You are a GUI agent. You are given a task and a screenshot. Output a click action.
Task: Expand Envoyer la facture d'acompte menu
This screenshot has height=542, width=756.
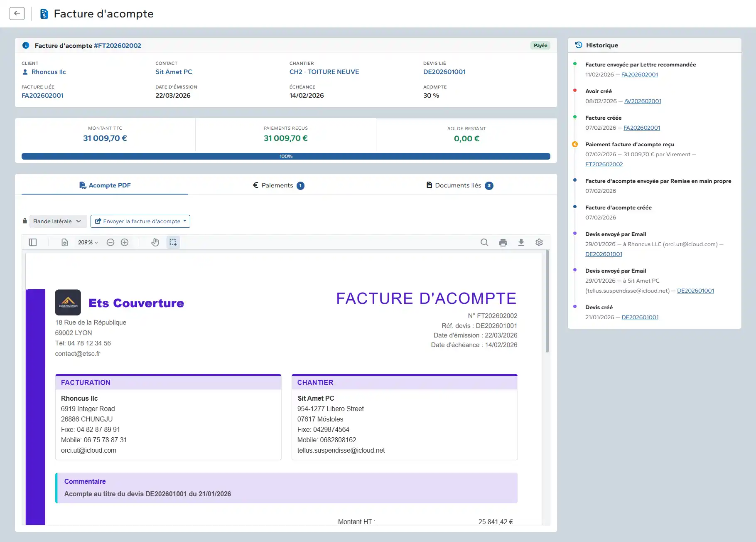140,221
